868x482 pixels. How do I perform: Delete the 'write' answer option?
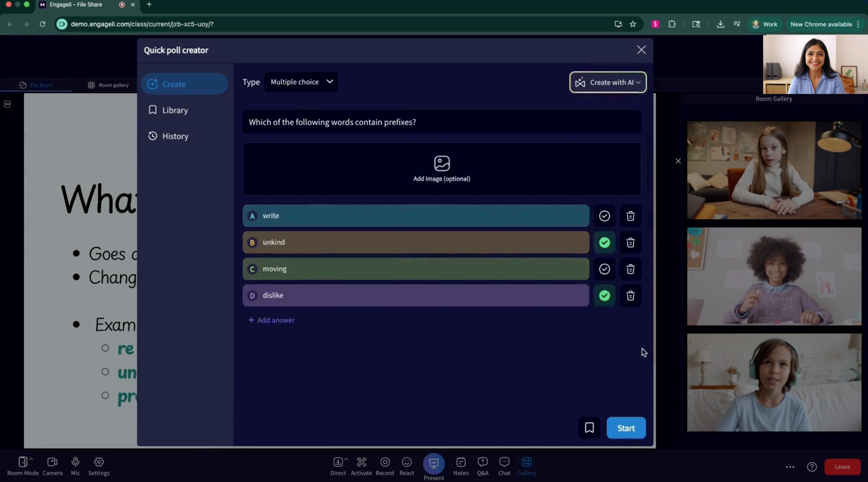(631, 216)
